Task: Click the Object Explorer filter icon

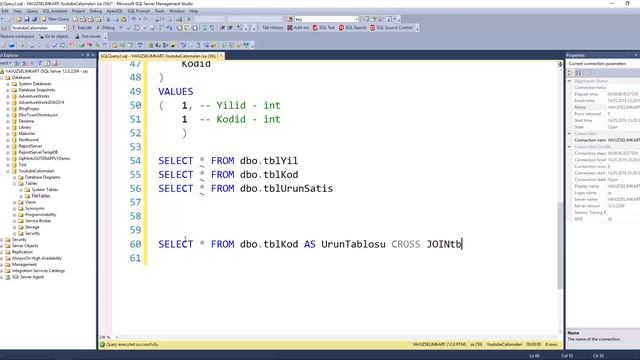Action: 40,63
